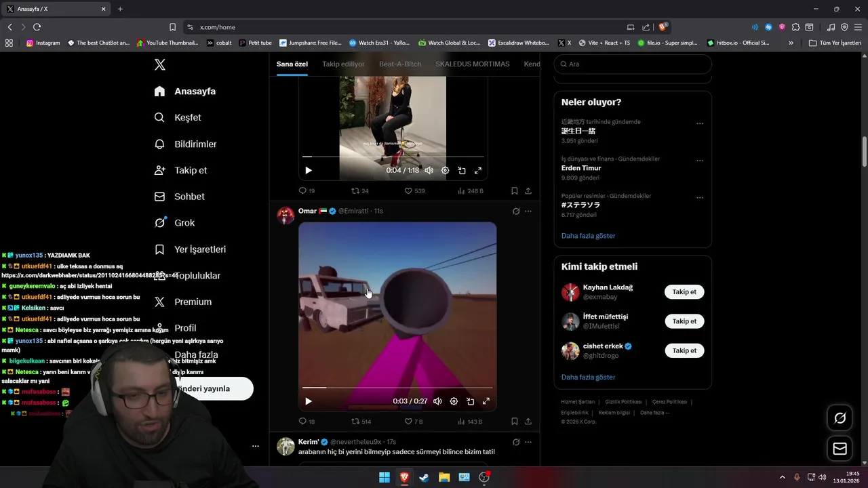The height and width of the screenshot is (488, 868).
Task: Open more options on Omar's post
Action: (x=528, y=211)
